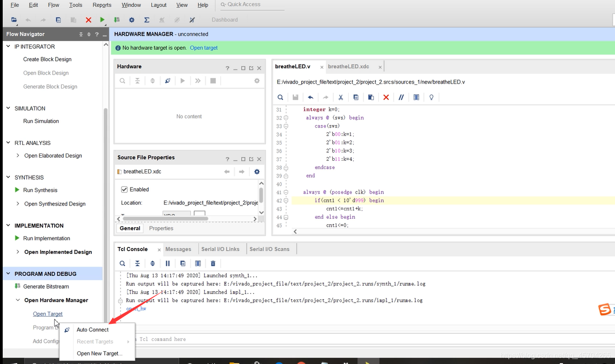Click the search icon in the code editor toolbar
Screen dimensions: 615x364
280,97
